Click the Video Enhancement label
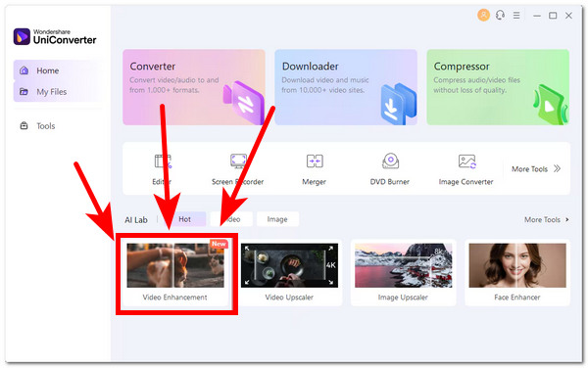The image size is (588, 368). tap(174, 298)
